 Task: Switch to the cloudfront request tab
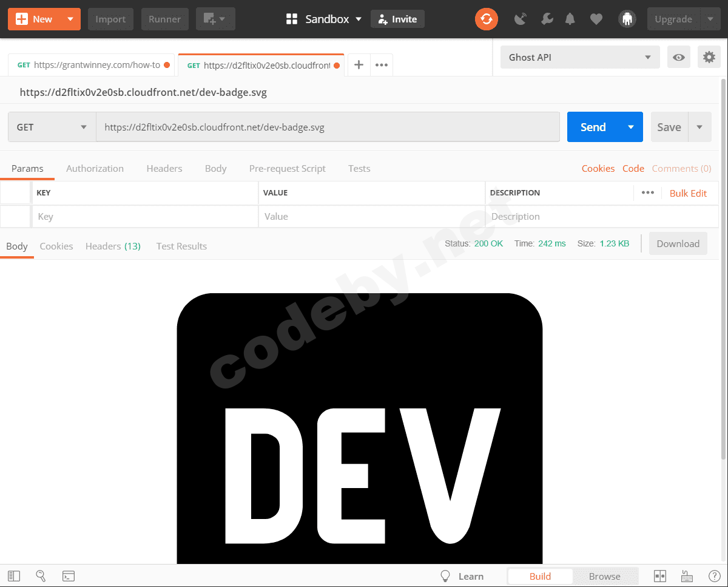pyautogui.click(x=261, y=65)
